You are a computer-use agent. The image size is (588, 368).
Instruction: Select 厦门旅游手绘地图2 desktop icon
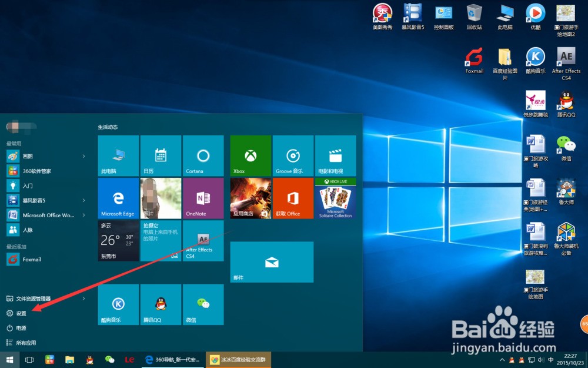[566, 20]
